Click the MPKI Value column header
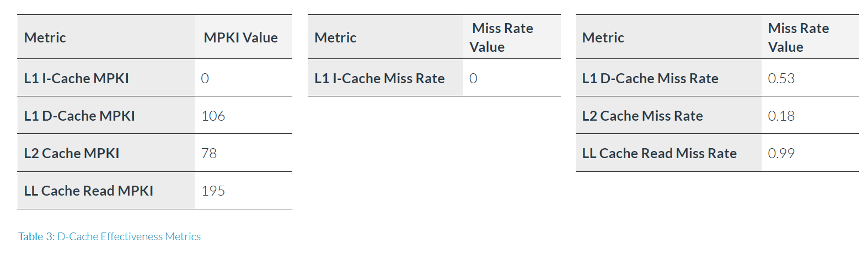The width and height of the screenshot is (868, 254). pyautogui.click(x=240, y=37)
